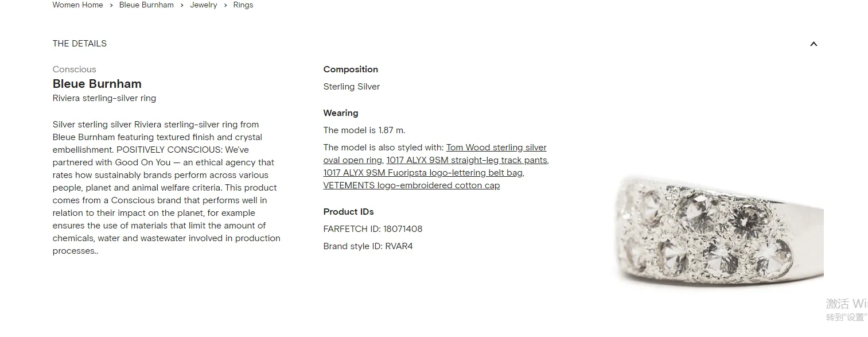Click the Product IDs heading
This screenshot has width=868, height=337.
(x=348, y=212)
